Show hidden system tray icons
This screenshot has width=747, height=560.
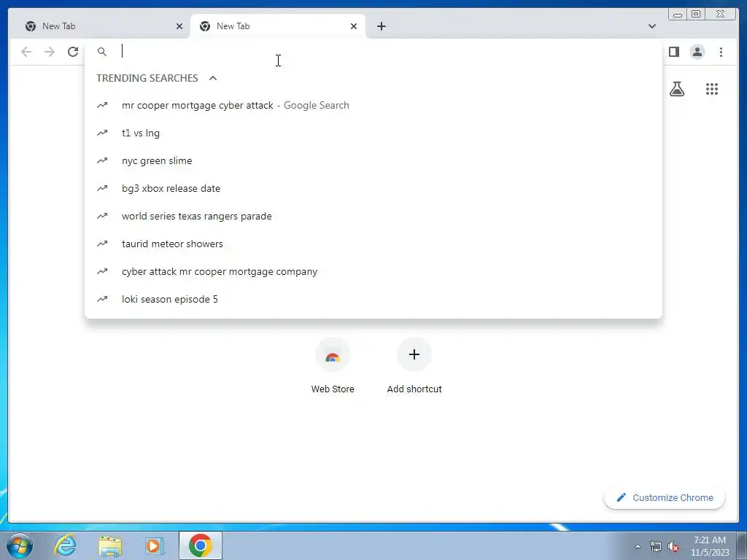tap(638, 546)
